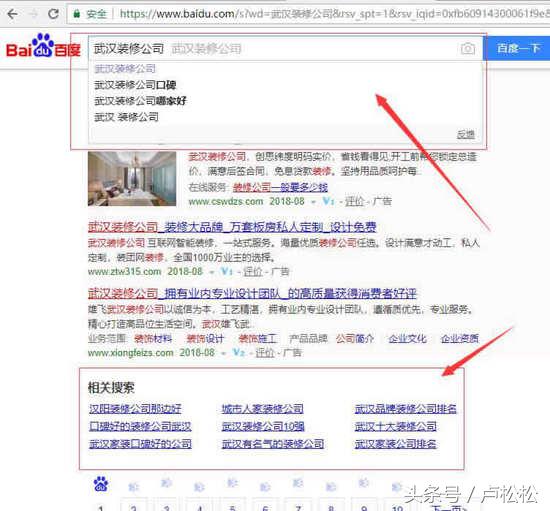
Task: Open camera image search icon
Action: pyautogui.click(x=468, y=48)
